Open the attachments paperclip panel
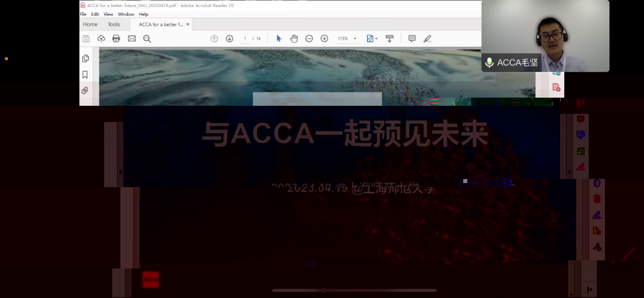This screenshot has height=298, width=644. [85, 91]
